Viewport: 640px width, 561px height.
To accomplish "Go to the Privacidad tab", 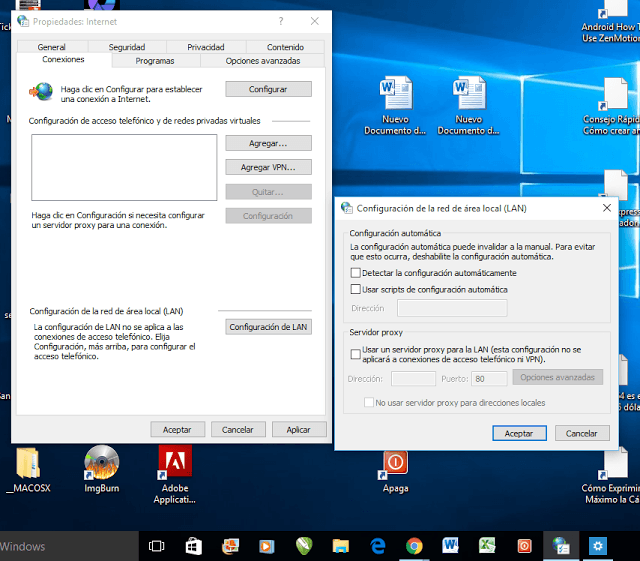I will (206, 47).
